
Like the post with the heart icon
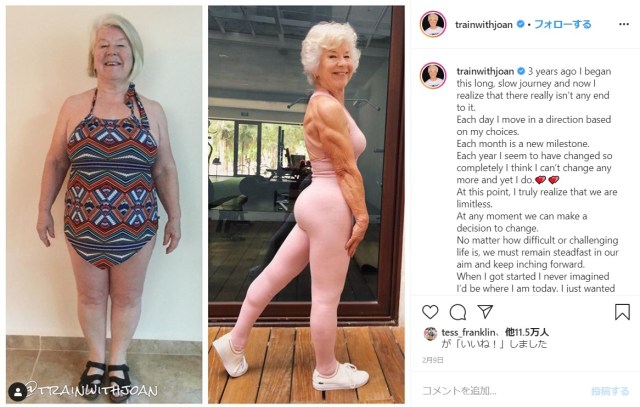(x=430, y=312)
